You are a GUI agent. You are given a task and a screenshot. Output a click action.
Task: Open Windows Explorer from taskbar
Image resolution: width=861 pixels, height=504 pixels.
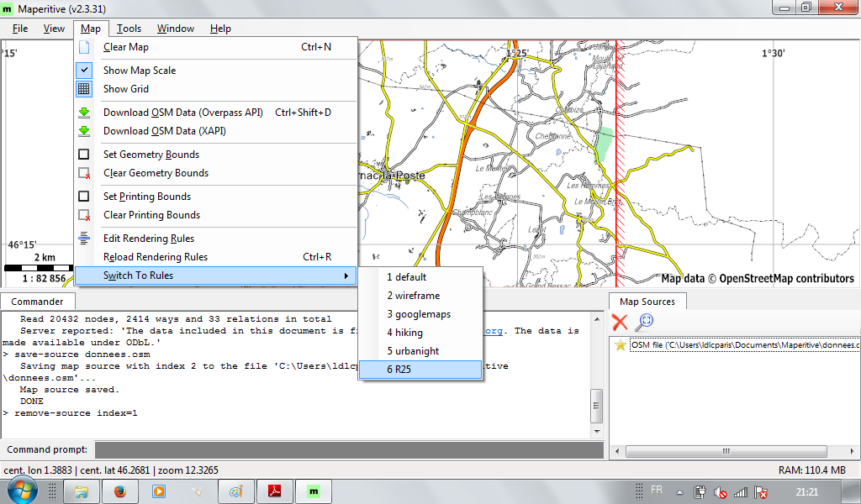(82, 491)
